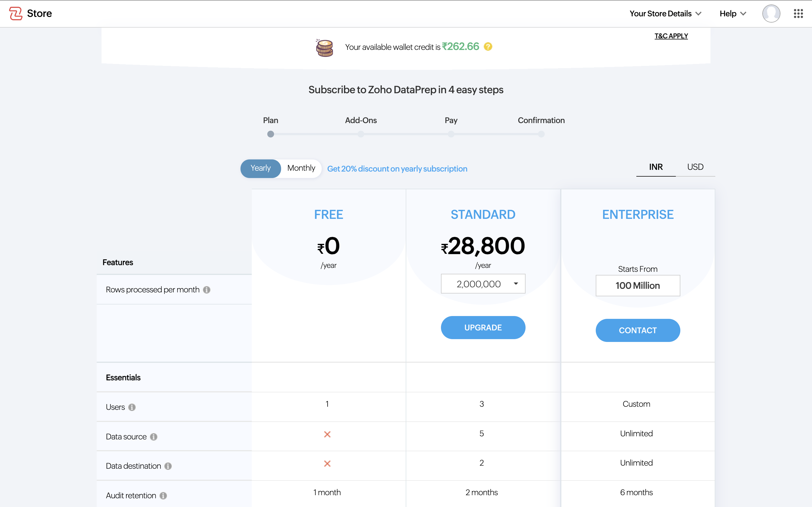The image size is (812, 507).
Task: Click the Zoho Store logo icon
Action: tap(16, 14)
